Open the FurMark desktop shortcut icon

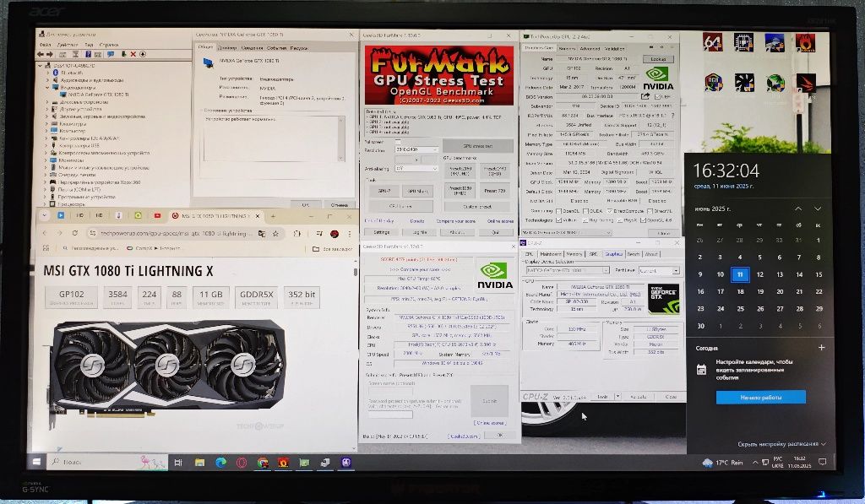[x=805, y=42]
